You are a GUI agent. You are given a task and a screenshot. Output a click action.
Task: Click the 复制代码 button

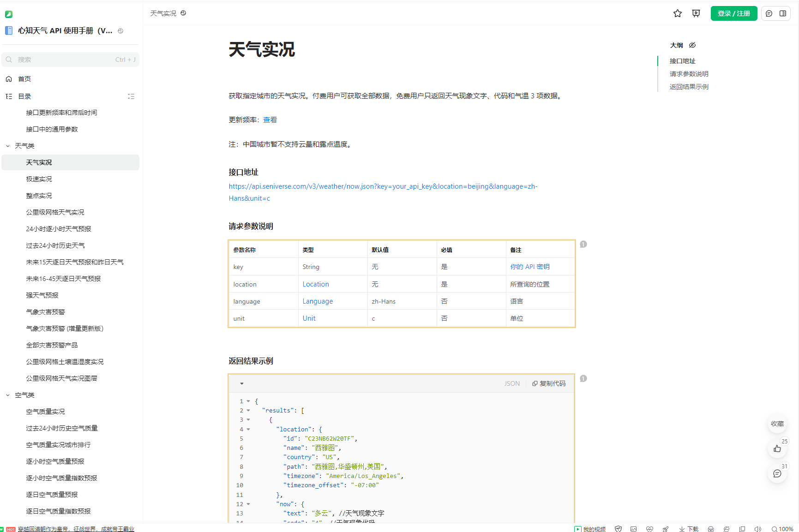point(549,383)
